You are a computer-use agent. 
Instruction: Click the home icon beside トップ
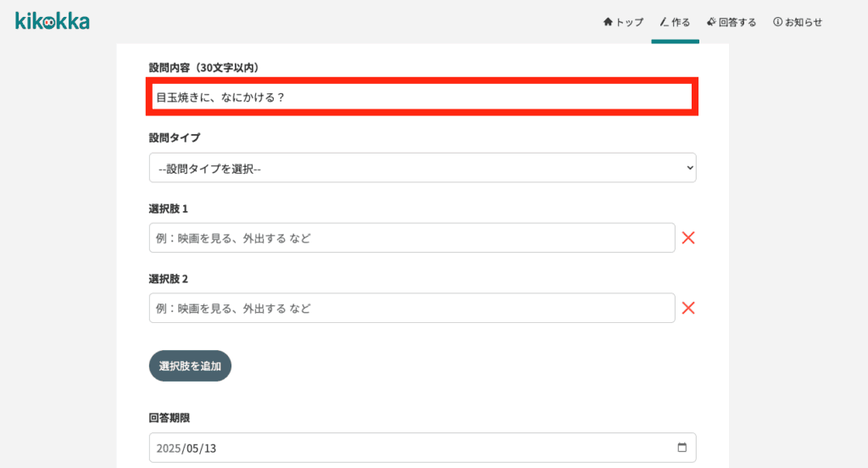pos(608,21)
